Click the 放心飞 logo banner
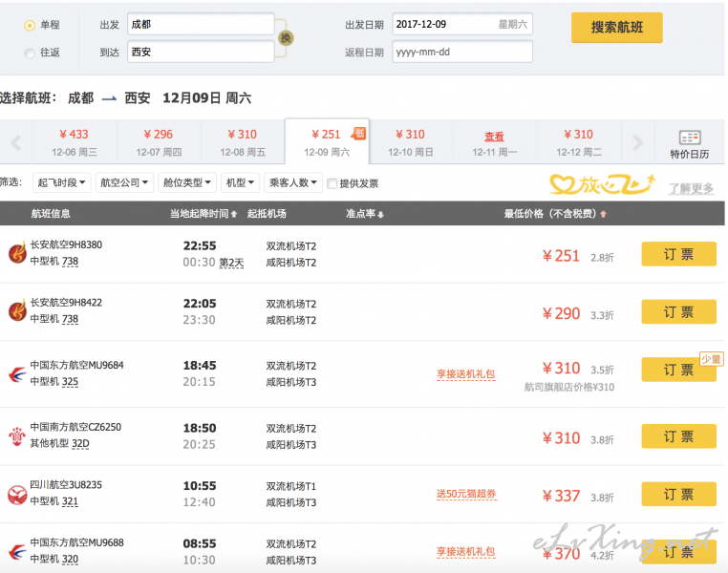Screen dimensions: 728x573 coord(603,184)
